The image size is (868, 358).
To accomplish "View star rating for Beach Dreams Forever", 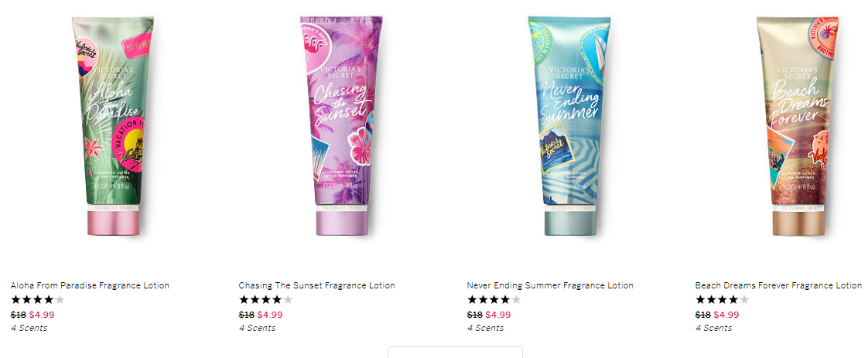I will pos(722,300).
